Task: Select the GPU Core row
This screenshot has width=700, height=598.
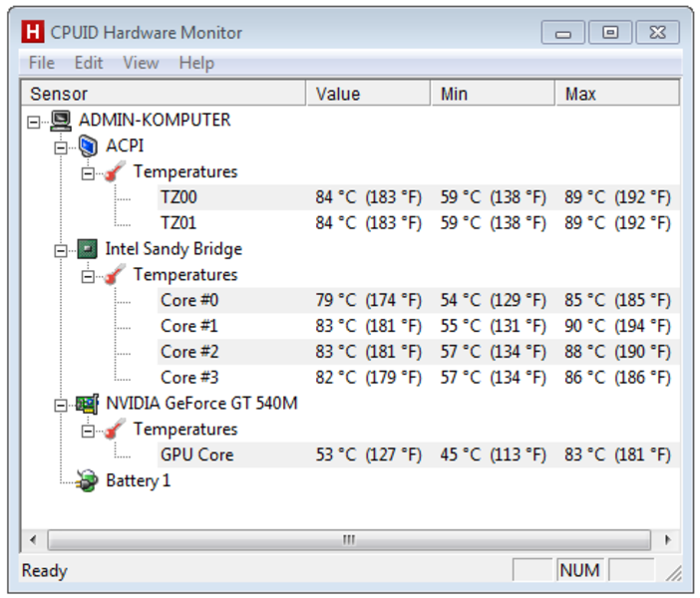Action: (x=418, y=455)
